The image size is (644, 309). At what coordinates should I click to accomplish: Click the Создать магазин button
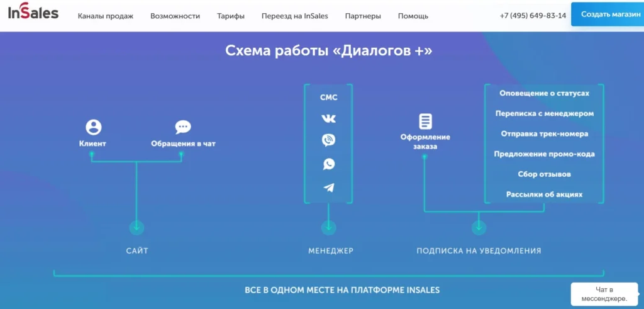608,14
